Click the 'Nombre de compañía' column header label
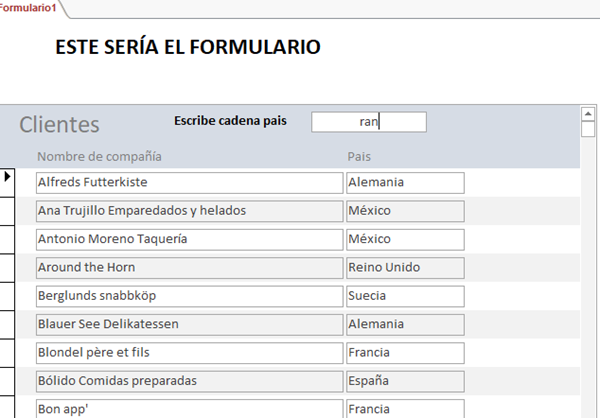600x418 pixels. point(99,157)
